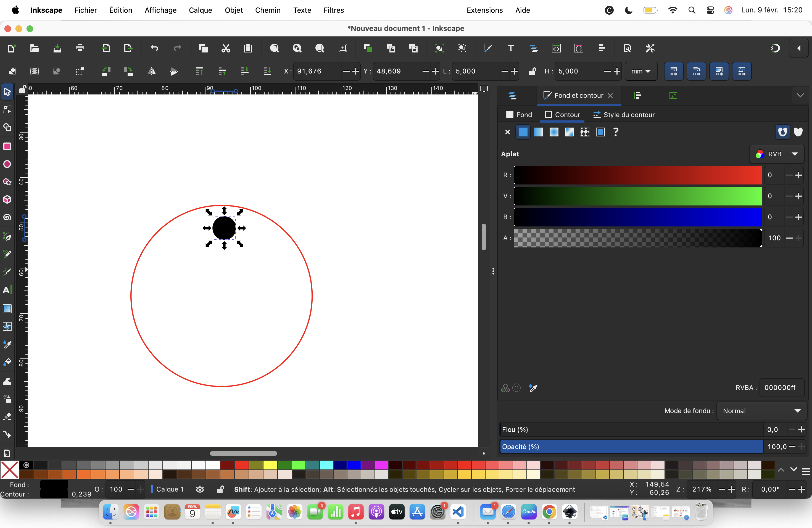Select the Star and polygon tool

[x=7, y=182]
